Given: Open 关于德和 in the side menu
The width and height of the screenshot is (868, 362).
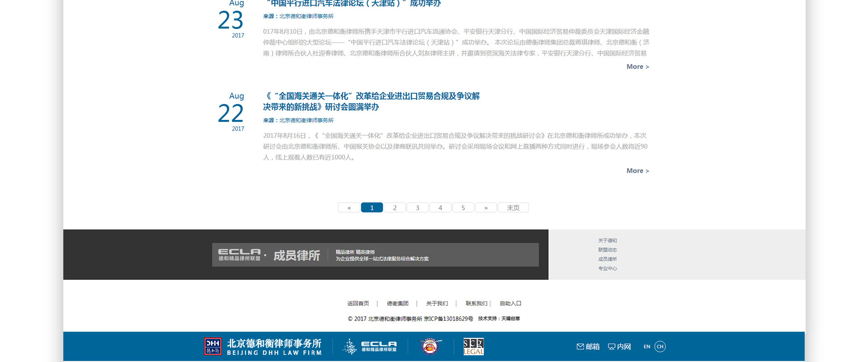Looking at the screenshot, I should click(607, 241).
